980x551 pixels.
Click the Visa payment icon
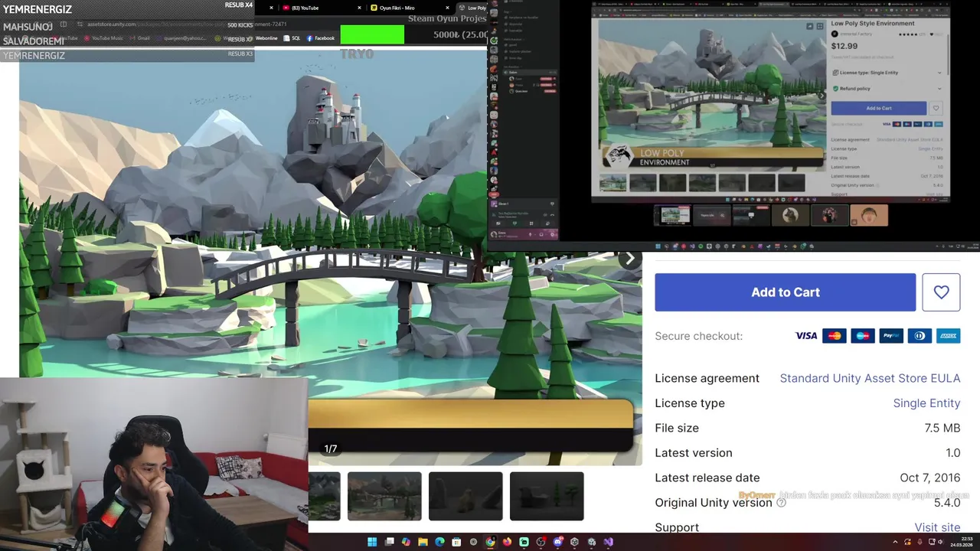[805, 336]
